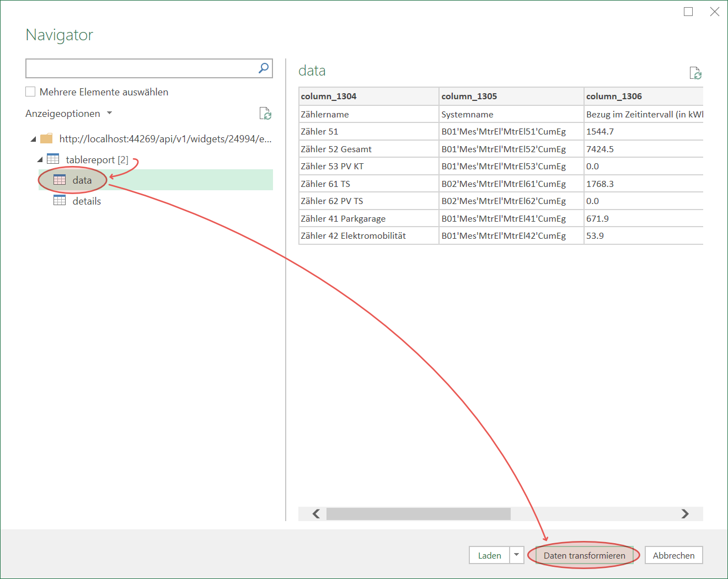Maximize the Navigator window
Viewport: 728px width, 579px height.
[x=688, y=12]
